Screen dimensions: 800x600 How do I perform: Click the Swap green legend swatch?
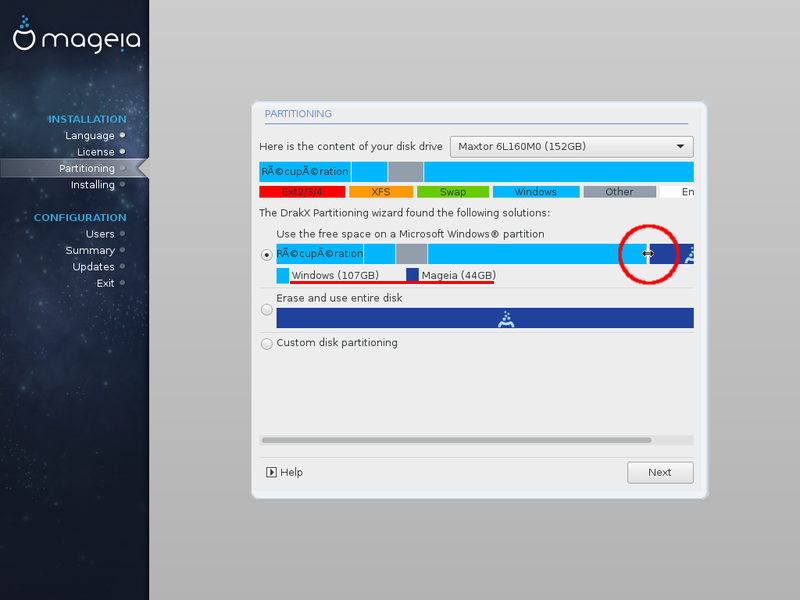tap(453, 192)
